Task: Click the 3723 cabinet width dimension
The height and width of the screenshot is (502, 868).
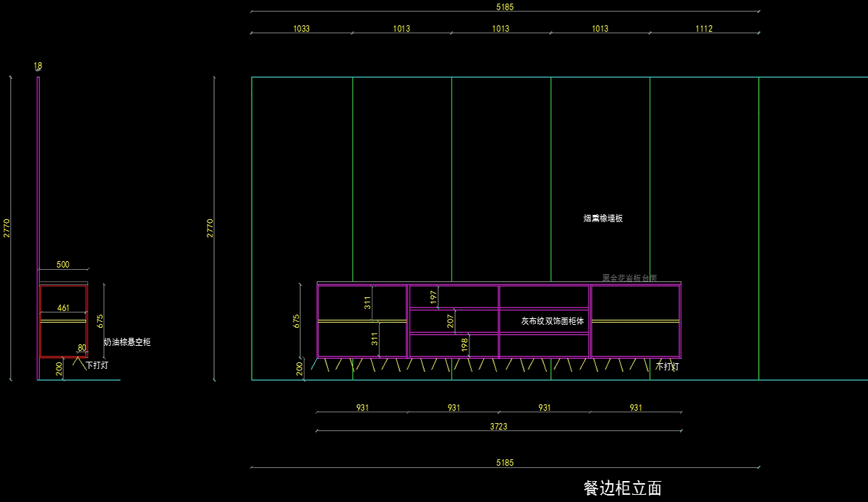Action: click(498, 427)
